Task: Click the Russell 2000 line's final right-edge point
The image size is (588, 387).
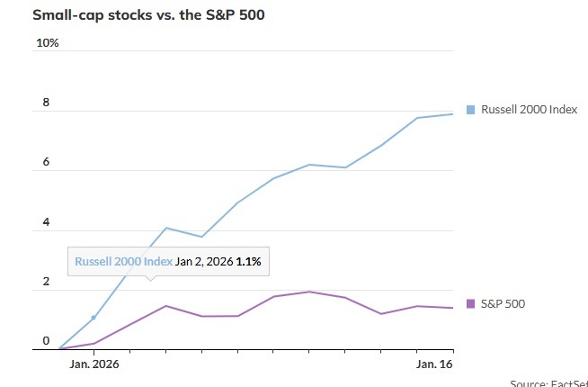Action: tap(453, 114)
